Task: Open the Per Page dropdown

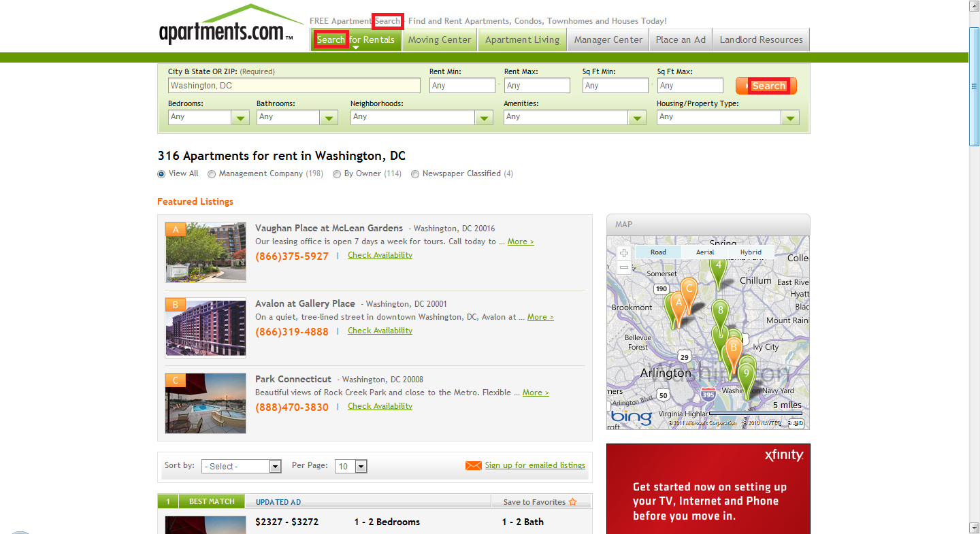Action: pyautogui.click(x=351, y=466)
